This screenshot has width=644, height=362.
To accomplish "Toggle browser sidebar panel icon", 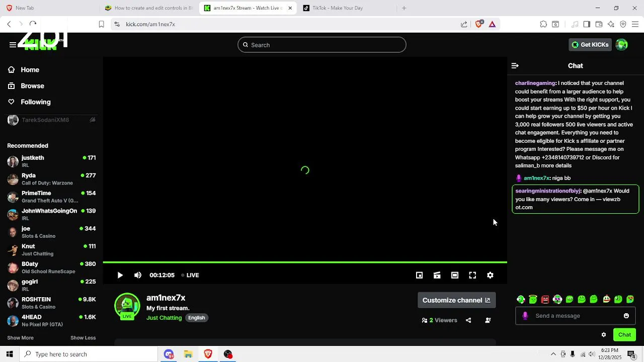I will pyautogui.click(x=587, y=24).
